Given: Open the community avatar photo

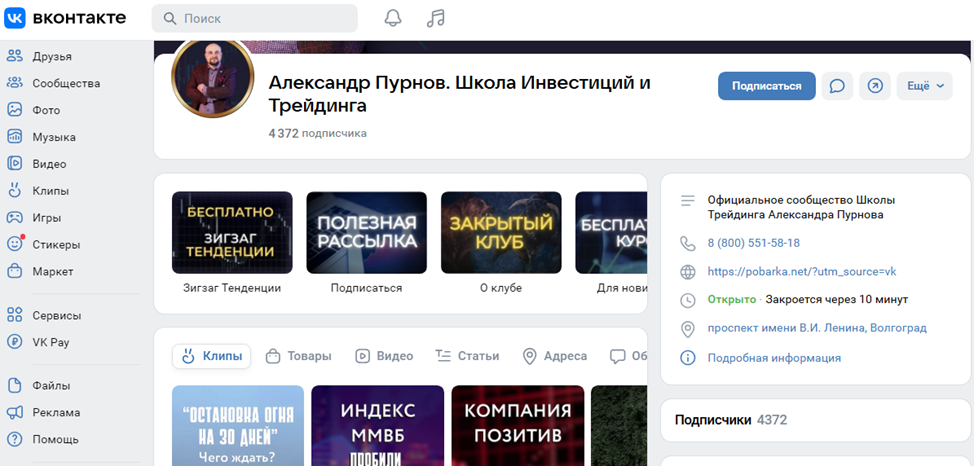Looking at the screenshot, I should (212, 76).
